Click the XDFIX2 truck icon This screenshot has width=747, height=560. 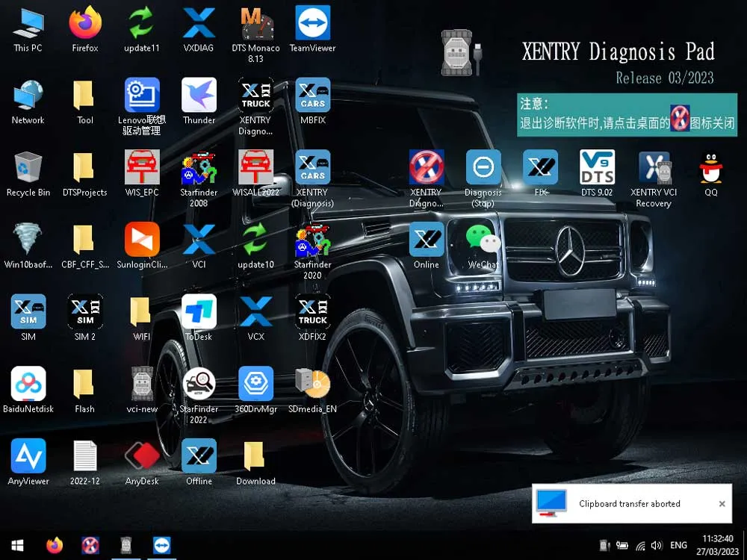(x=312, y=317)
